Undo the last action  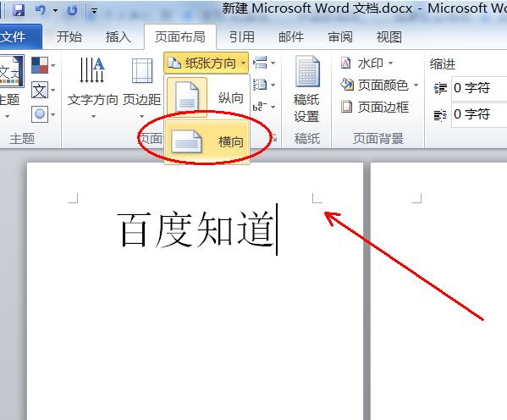[x=41, y=10]
